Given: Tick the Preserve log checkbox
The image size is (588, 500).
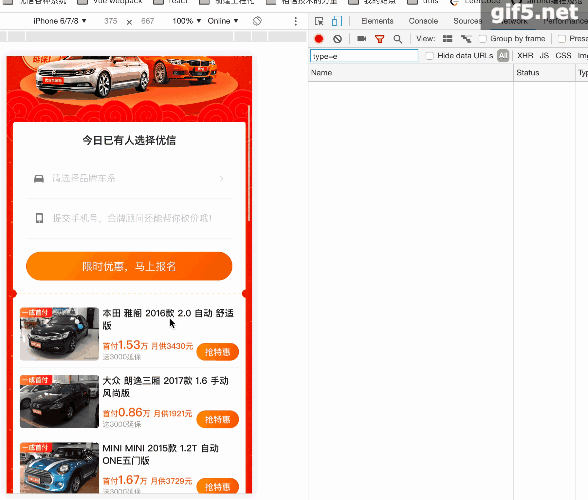Looking at the screenshot, I should pos(562,39).
